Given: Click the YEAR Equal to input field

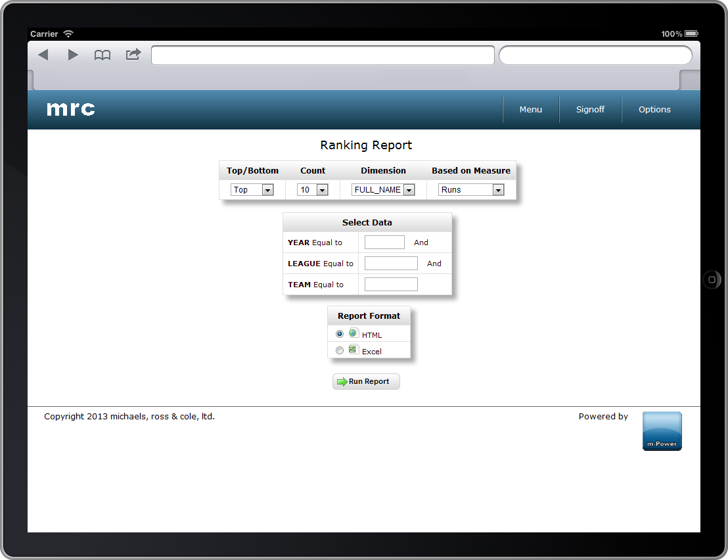Looking at the screenshot, I should [x=384, y=242].
